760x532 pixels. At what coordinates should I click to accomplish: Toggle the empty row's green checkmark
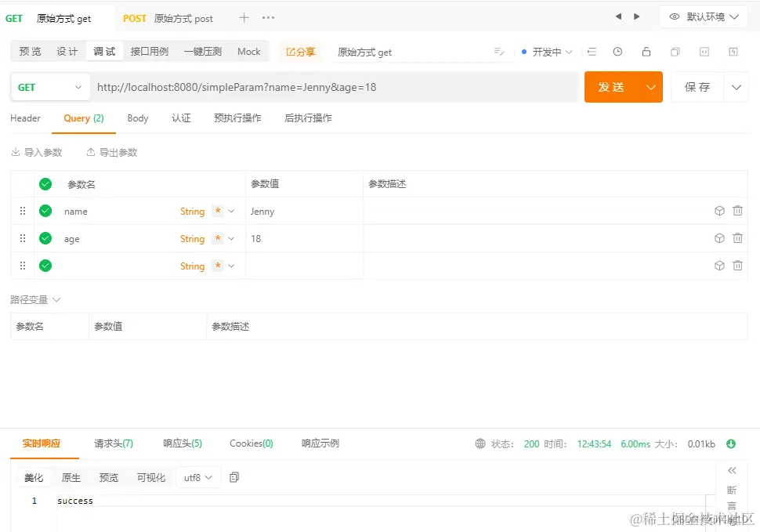(x=45, y=266)
